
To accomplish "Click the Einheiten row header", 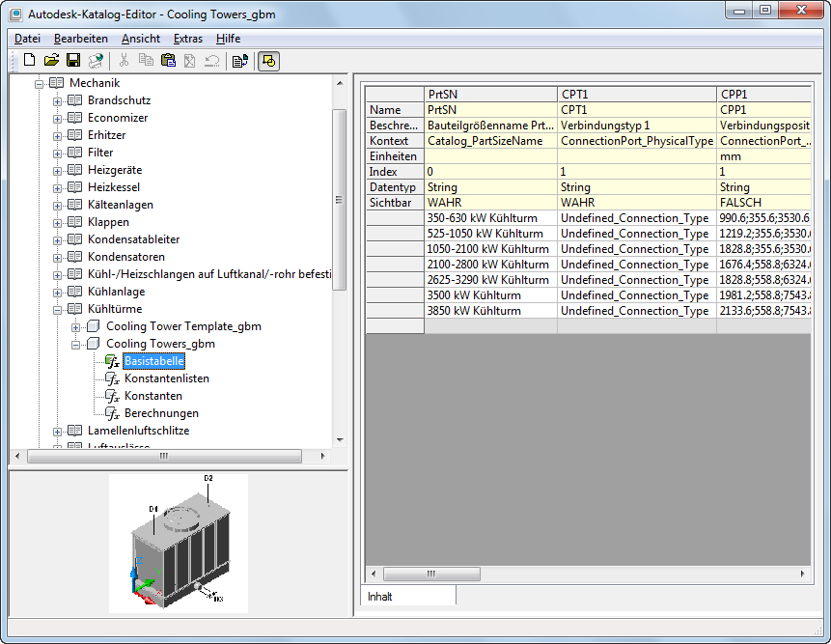I will click(x=395, y=156).
